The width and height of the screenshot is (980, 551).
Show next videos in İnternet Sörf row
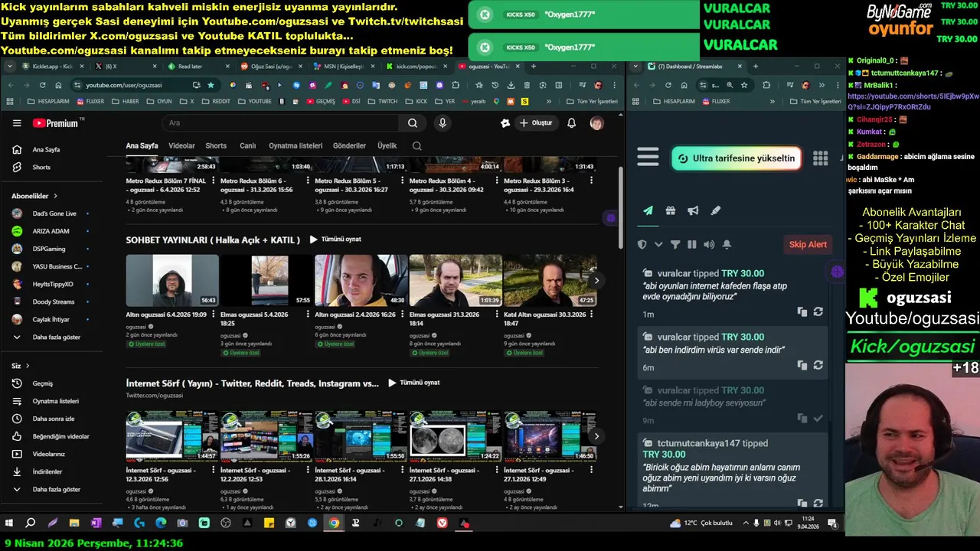coord(596,436)
